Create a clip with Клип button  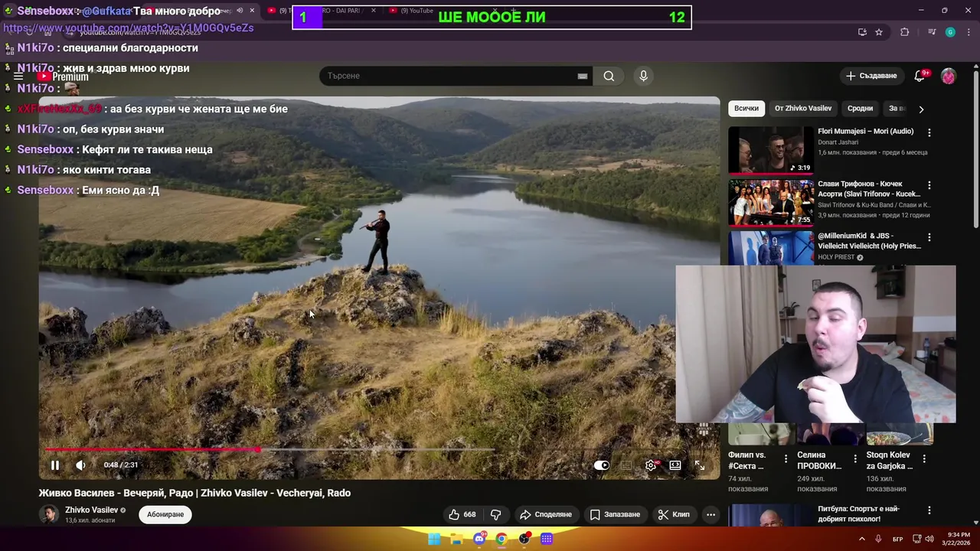(674, 514)
